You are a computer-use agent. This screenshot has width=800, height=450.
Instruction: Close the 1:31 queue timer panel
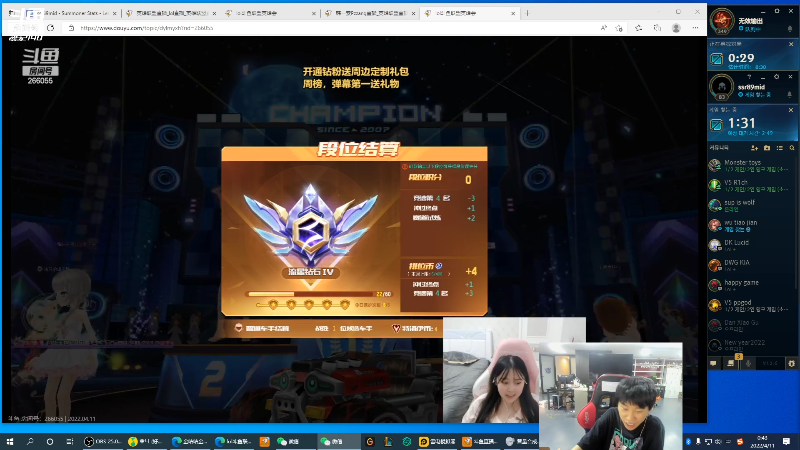[x=791, y=110]
